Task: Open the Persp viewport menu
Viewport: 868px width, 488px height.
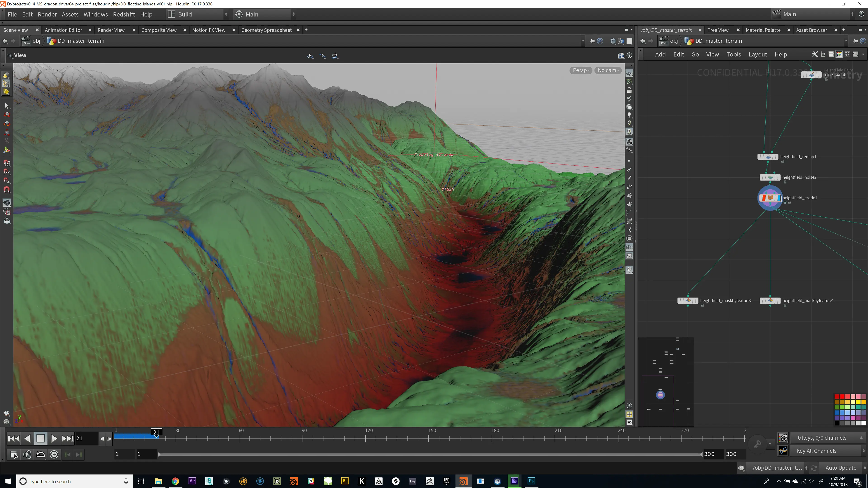Action: [581, 70]
